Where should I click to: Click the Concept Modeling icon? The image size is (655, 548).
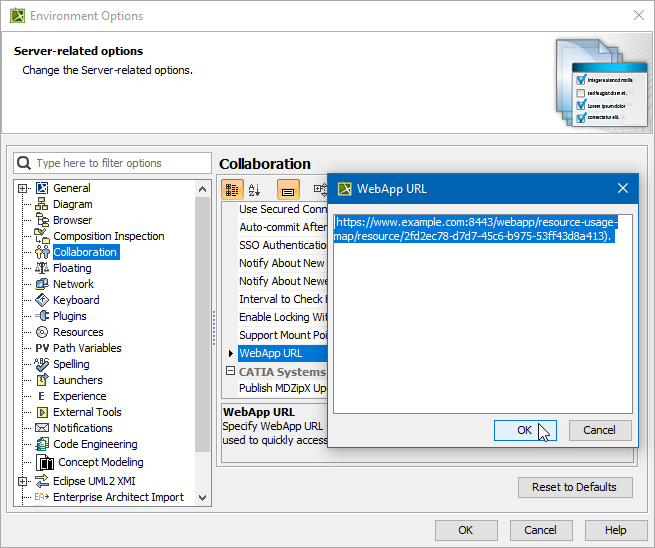[x=46, y=462]
